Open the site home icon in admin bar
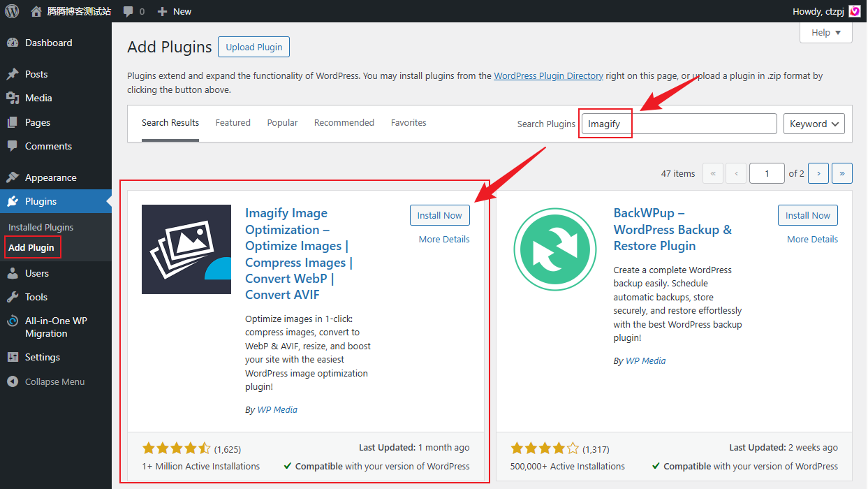This screenshot has height=489, width=868. 36,11
